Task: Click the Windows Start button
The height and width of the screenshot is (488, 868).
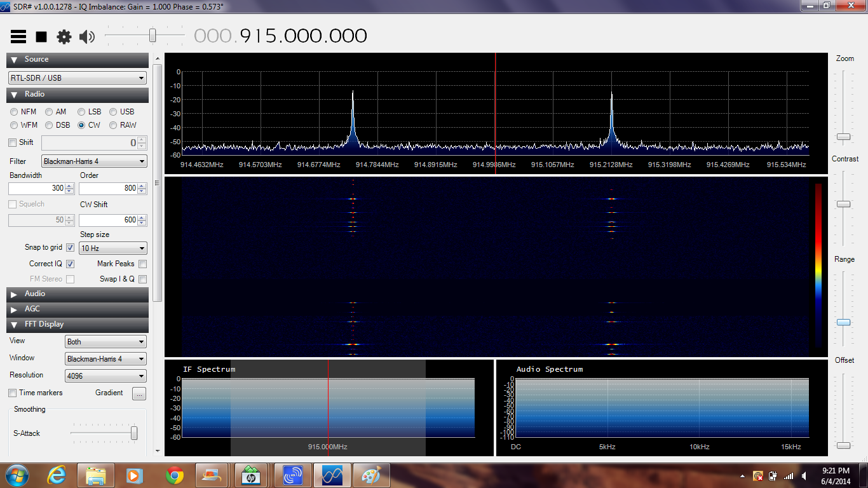Action: point(16,475)
